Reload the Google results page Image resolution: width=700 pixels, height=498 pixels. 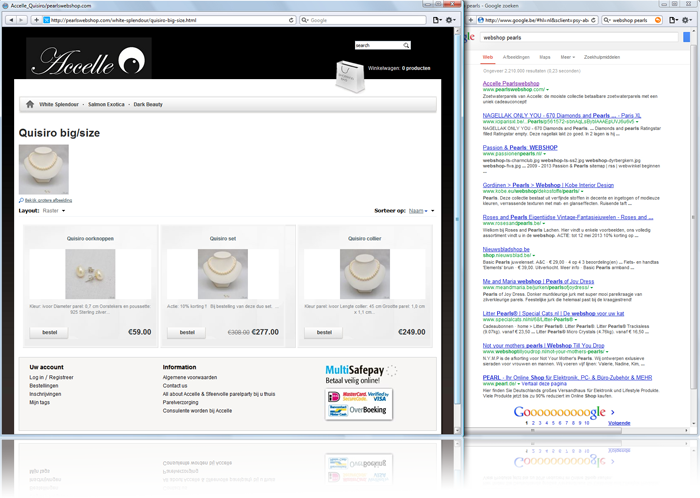(593, 20)
